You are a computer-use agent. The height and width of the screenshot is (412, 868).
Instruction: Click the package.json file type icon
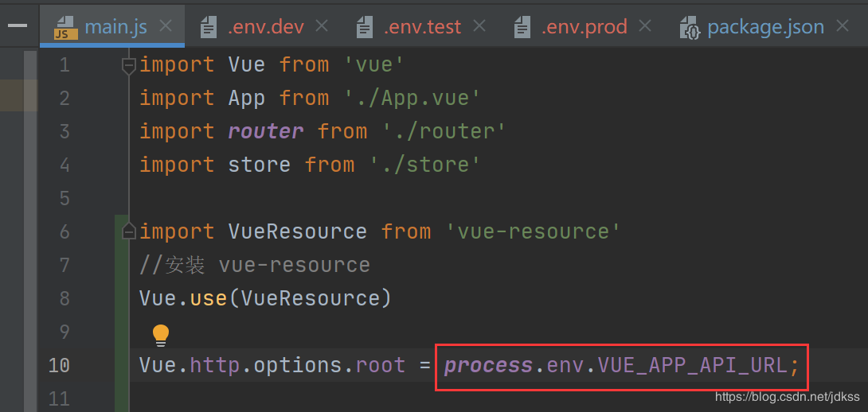[x=689, y=28]
